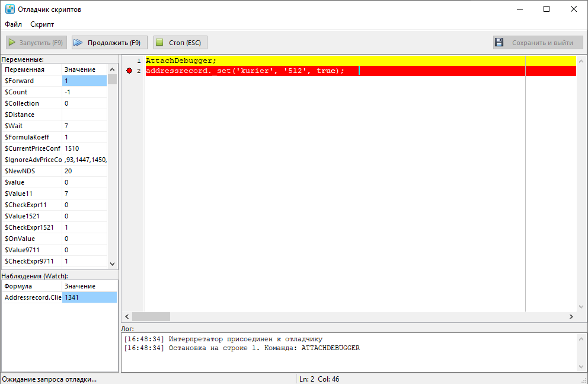Click the value cell of $Wait variable

point(84,126)
